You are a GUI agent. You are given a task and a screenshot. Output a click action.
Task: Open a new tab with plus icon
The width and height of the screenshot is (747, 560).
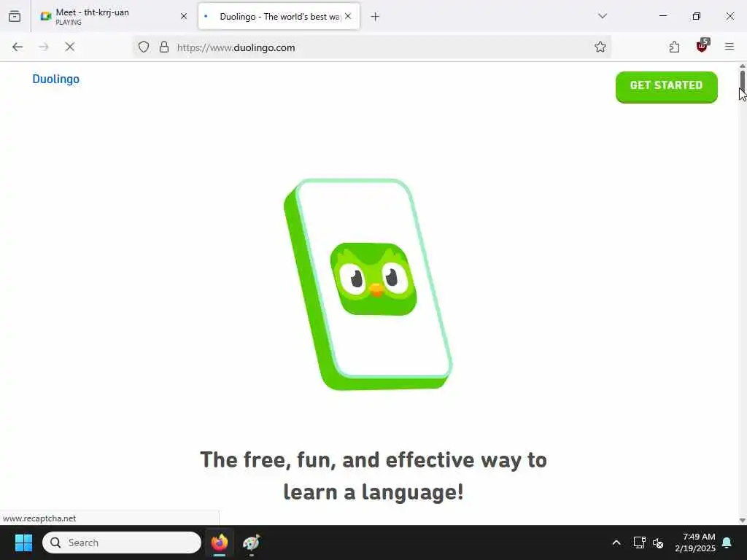pos(375,17)
